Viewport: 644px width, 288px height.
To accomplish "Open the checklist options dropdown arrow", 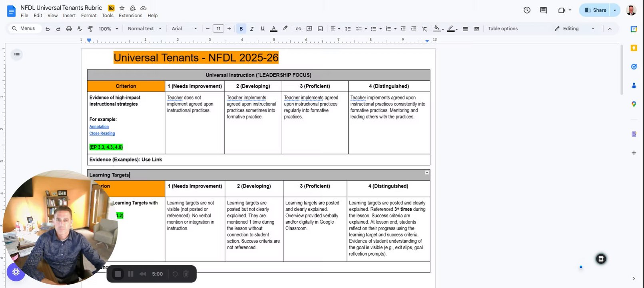I will tap(366, 29).
